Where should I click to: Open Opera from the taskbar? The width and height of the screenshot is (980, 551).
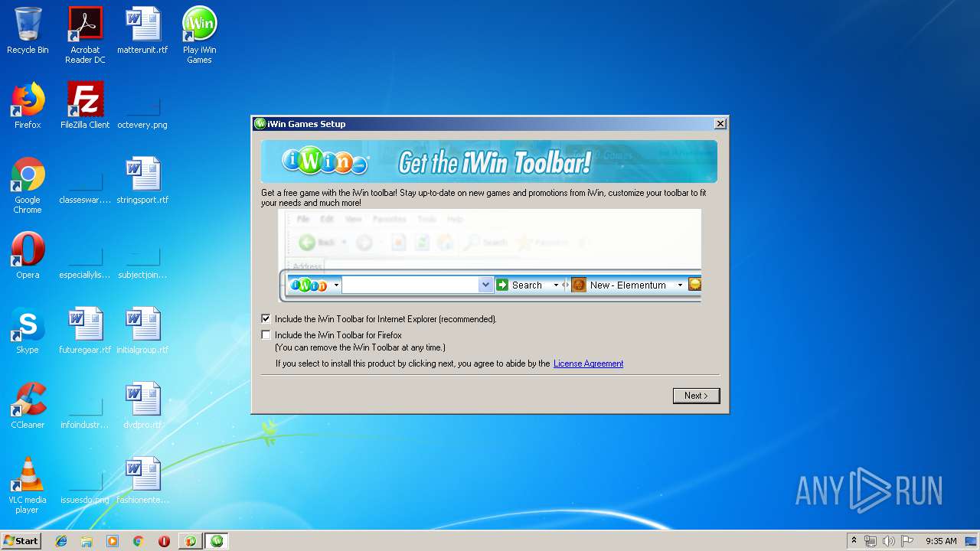(164, 541)
